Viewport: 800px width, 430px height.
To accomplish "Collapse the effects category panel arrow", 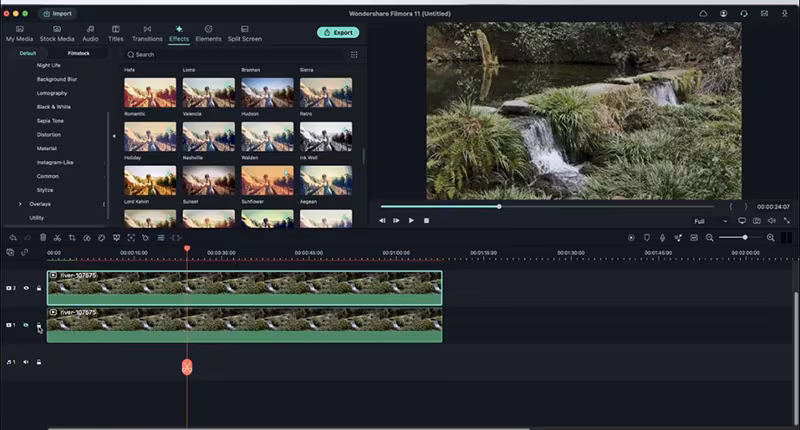I will click(114, 136).
